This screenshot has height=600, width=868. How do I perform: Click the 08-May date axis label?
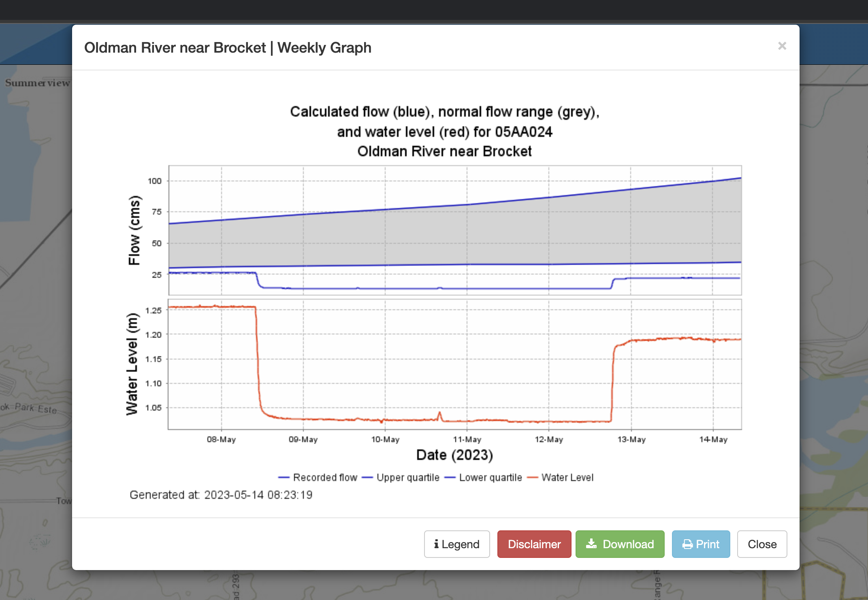pyautogui.click(x=221, y=439)
